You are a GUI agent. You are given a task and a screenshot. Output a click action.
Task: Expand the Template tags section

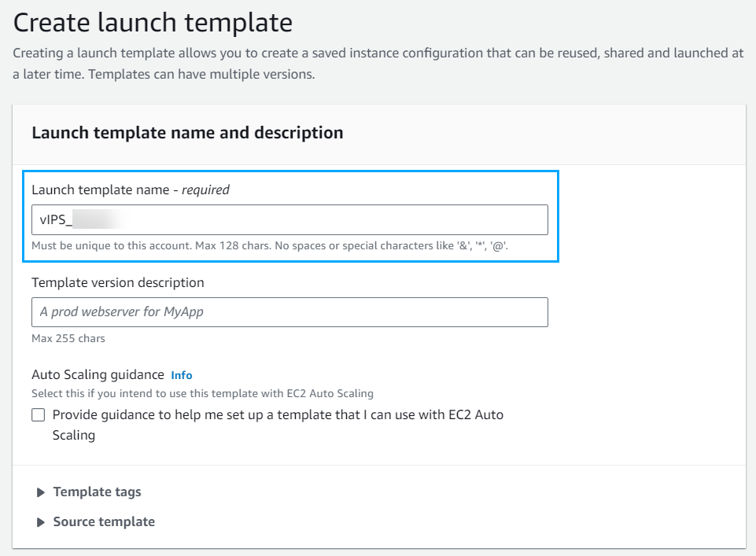(x=89, y=492)
